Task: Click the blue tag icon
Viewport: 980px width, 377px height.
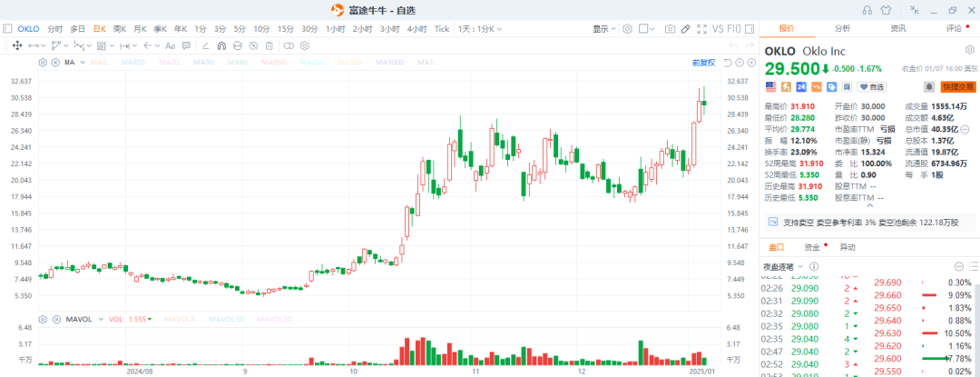Action: (x=831, y=87)
